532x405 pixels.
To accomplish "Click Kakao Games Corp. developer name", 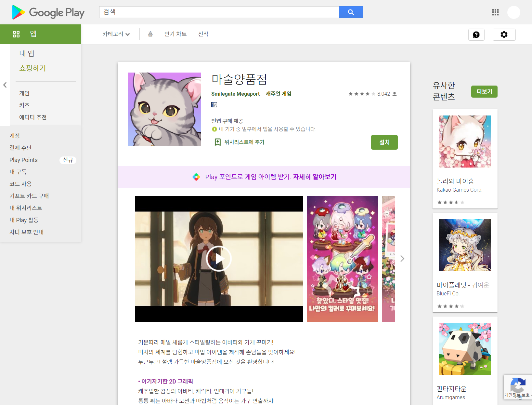I will pos(459,190).
